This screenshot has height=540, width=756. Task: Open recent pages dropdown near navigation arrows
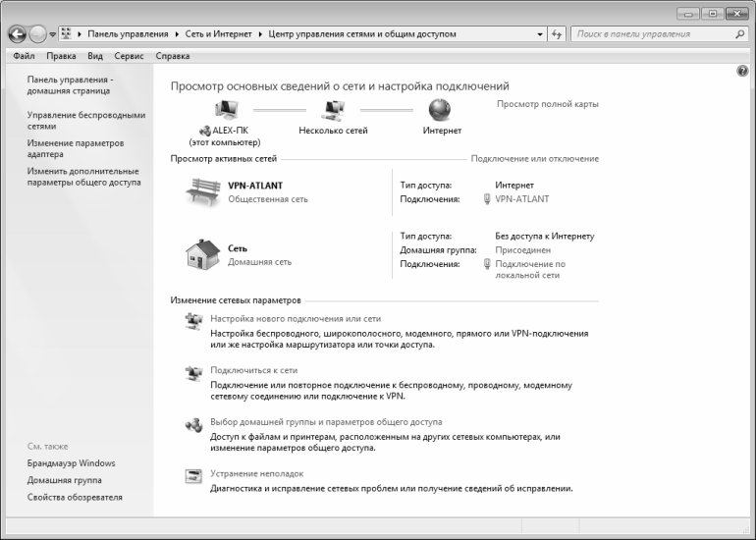[52, 34]
